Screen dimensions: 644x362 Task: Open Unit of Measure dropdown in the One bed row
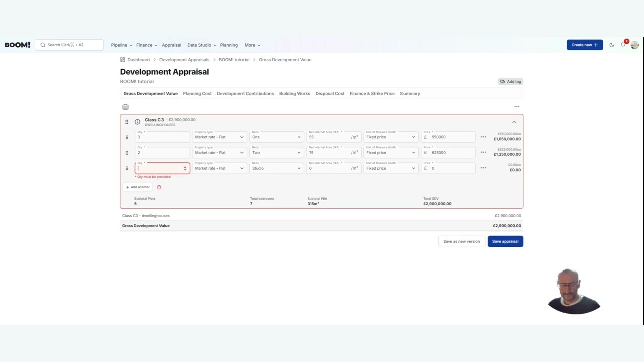pos(391,137)
